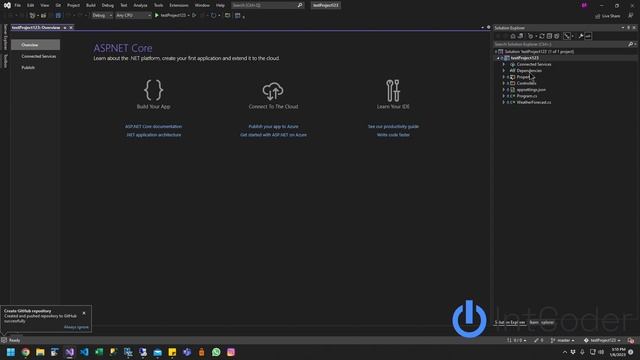Open ASP.NET Core documentation link
The image size is (640, 360).
153,127
